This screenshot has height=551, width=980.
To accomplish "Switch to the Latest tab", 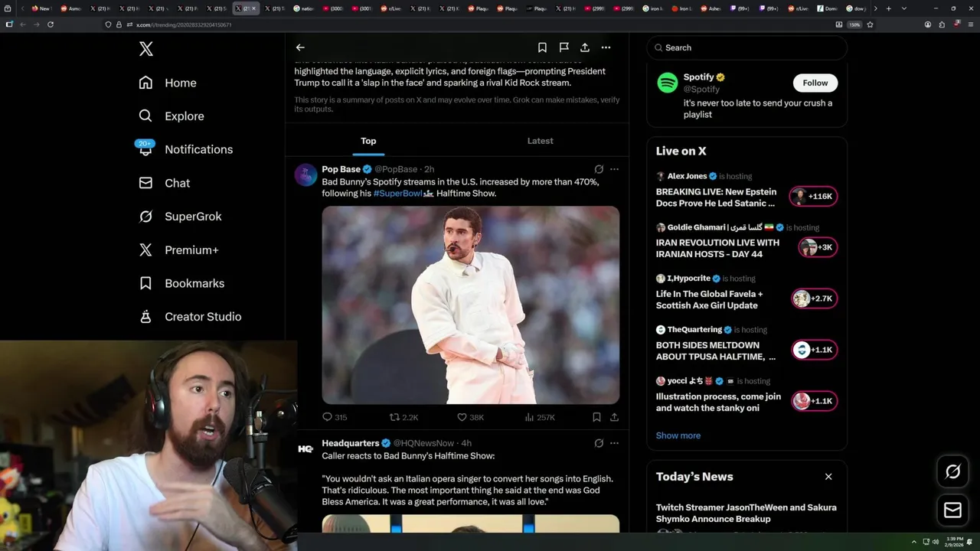I will pyautogui.click(x=541, y=141).
